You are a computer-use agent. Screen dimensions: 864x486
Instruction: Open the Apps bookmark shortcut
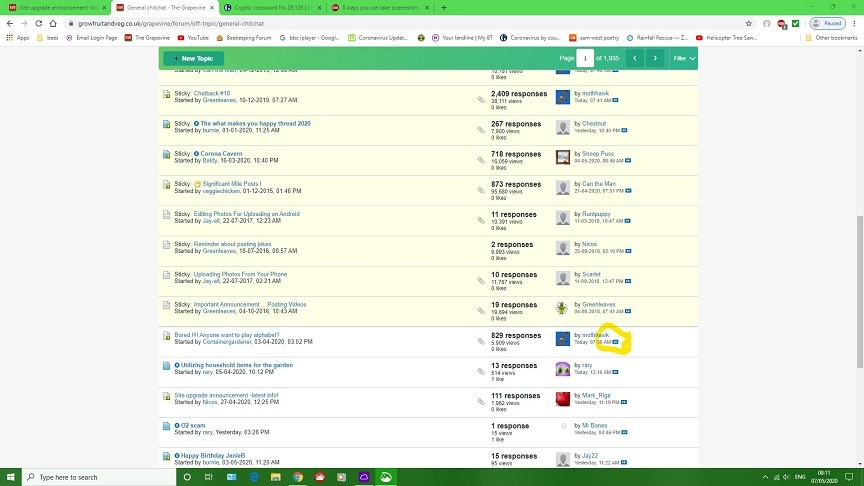click(x=18, y=37)
